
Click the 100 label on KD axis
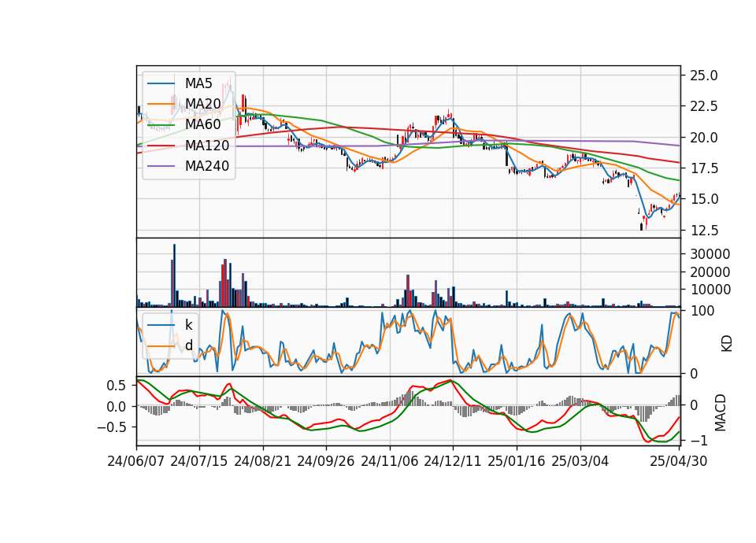702,311
